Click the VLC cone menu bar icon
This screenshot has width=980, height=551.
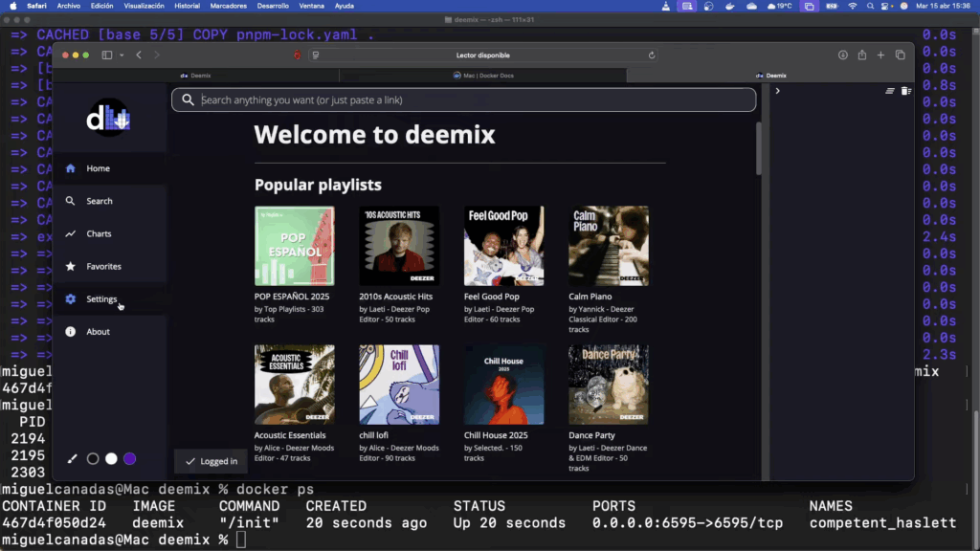coord(666,6)
